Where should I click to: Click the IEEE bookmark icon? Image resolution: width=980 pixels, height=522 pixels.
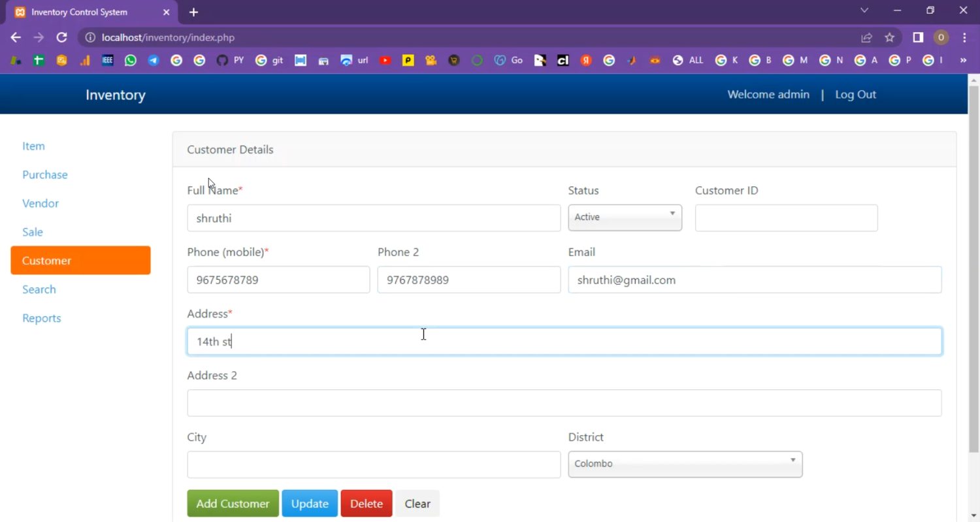pyautogui.click(x=108, y=60)
